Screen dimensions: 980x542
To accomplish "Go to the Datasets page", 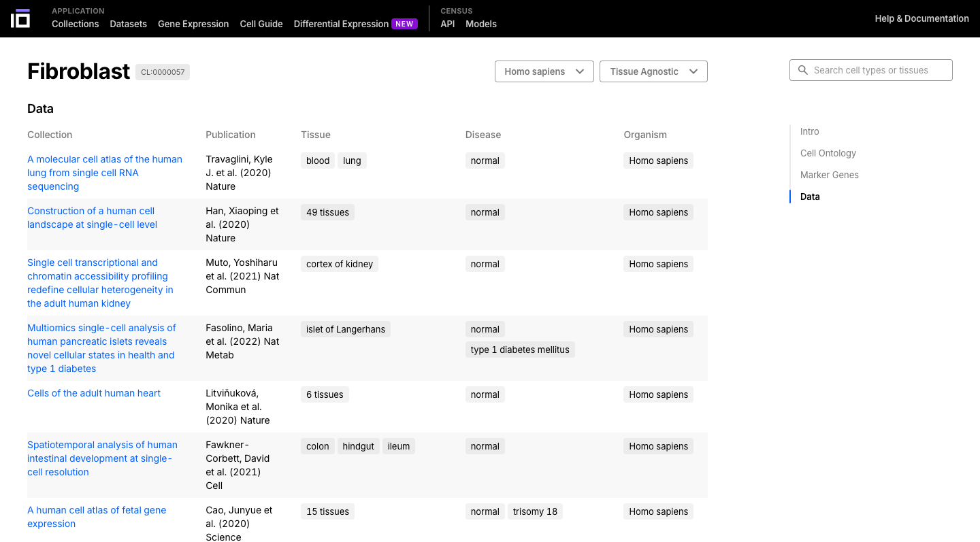I will pos(128,24).
